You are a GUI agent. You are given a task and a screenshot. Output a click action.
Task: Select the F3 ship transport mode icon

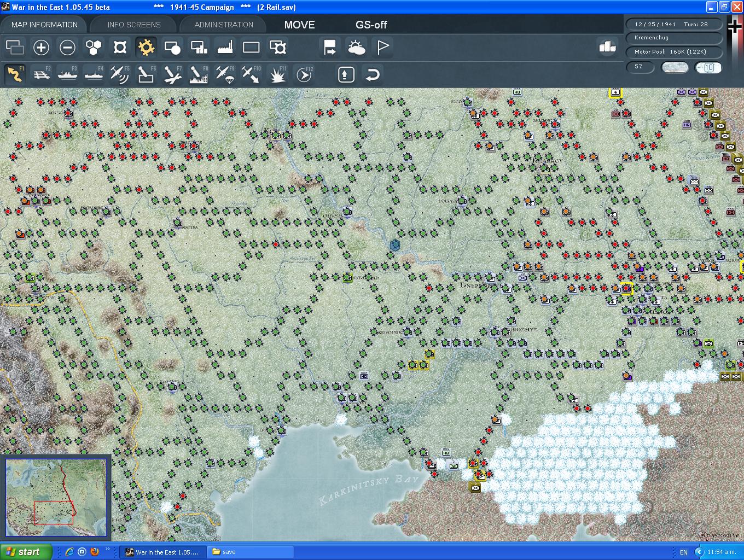[67, 74]
